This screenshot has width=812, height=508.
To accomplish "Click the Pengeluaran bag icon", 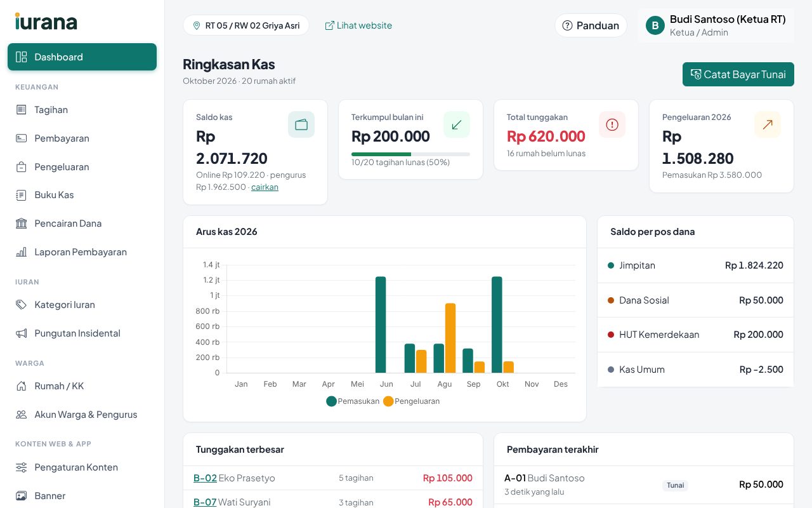I will (22, 167).
